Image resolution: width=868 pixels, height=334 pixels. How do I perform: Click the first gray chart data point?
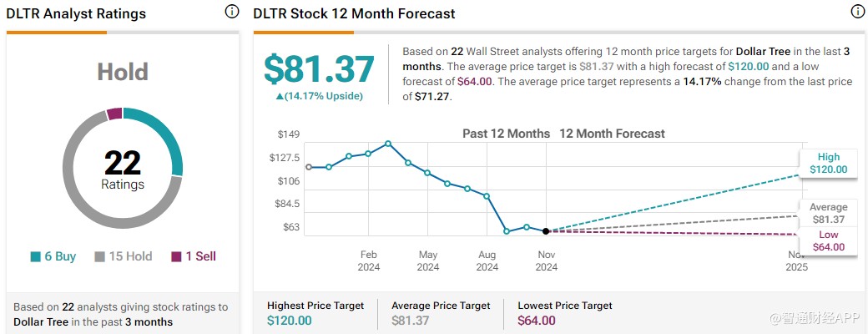(309, 167)
